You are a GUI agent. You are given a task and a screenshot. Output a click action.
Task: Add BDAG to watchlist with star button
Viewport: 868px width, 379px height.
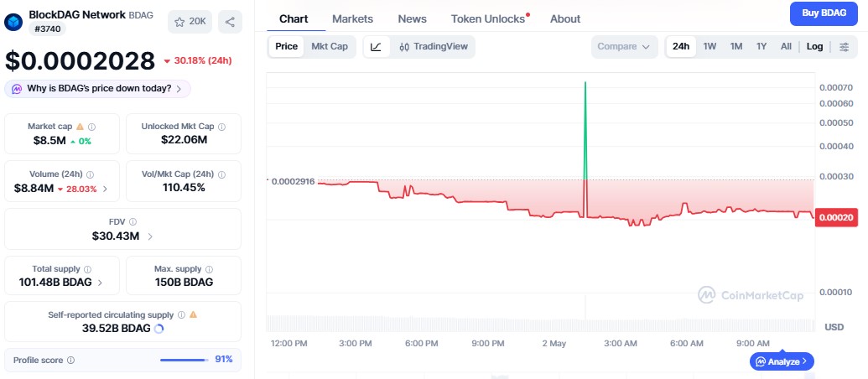(190, 22)
